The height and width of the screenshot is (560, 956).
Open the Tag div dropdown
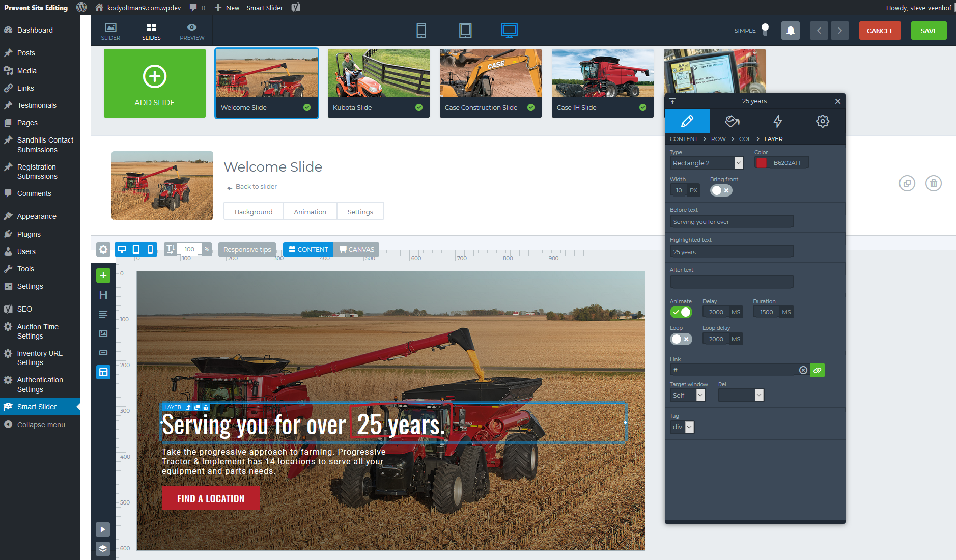pyautogui.click(x=682, y=427)
